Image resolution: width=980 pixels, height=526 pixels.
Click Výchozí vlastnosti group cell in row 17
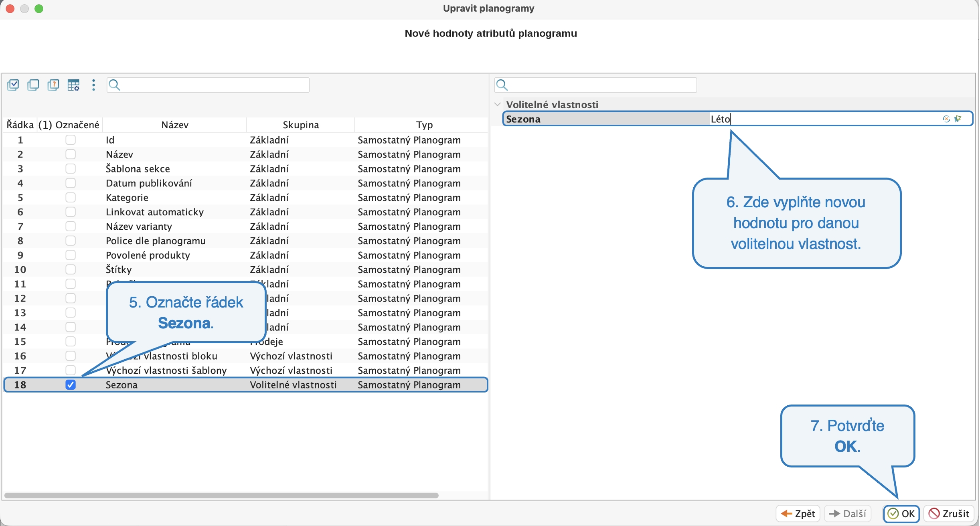tap(291, 370)
